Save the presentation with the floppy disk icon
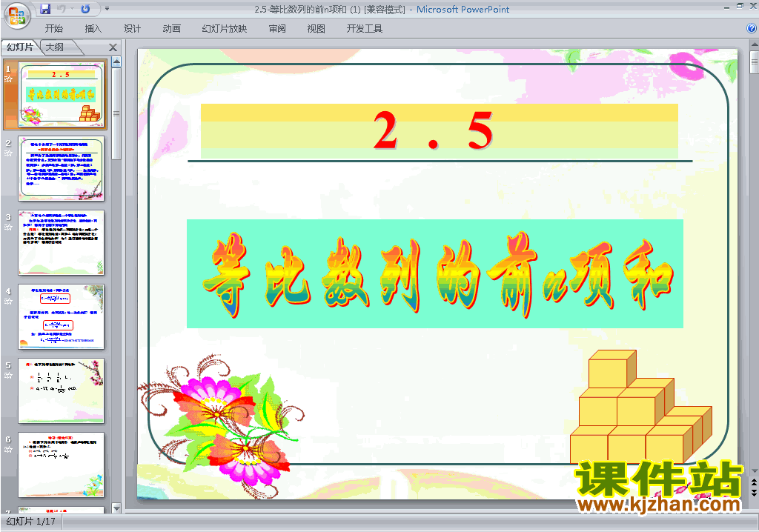The image size is (759, 532). click(45, 9)
